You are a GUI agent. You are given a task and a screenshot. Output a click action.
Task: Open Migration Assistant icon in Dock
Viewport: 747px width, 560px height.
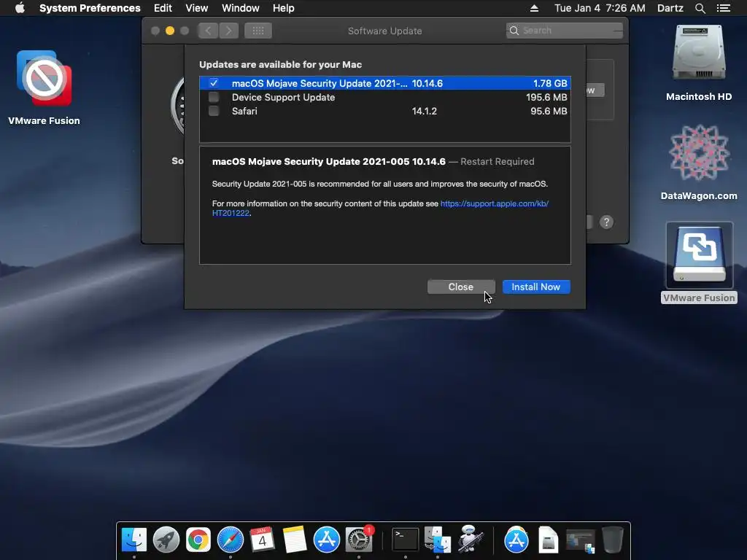[438, 540]
